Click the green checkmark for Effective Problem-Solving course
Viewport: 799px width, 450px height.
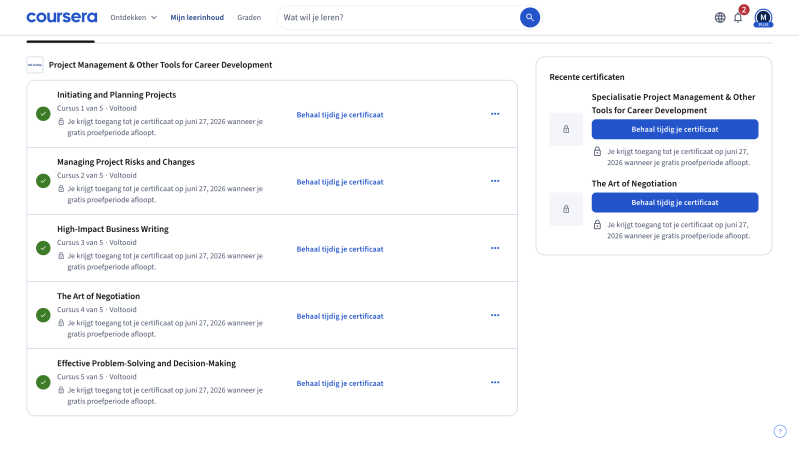point(43,382)
